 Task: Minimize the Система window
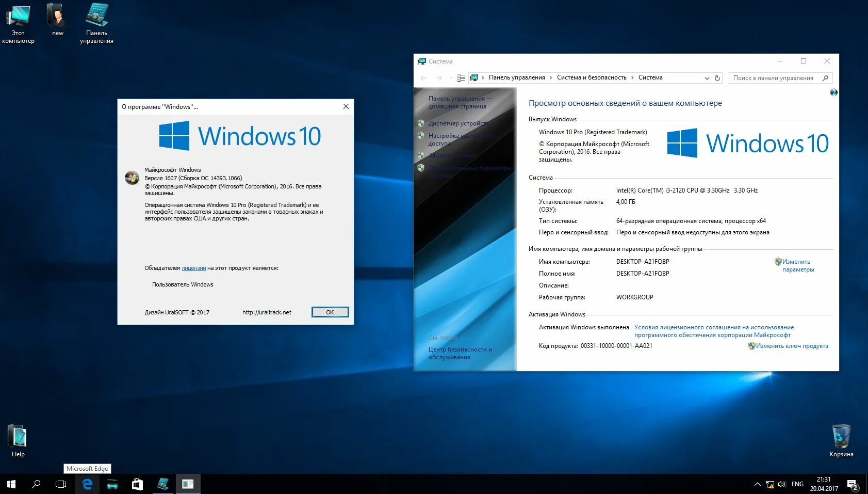pos(780,61)
